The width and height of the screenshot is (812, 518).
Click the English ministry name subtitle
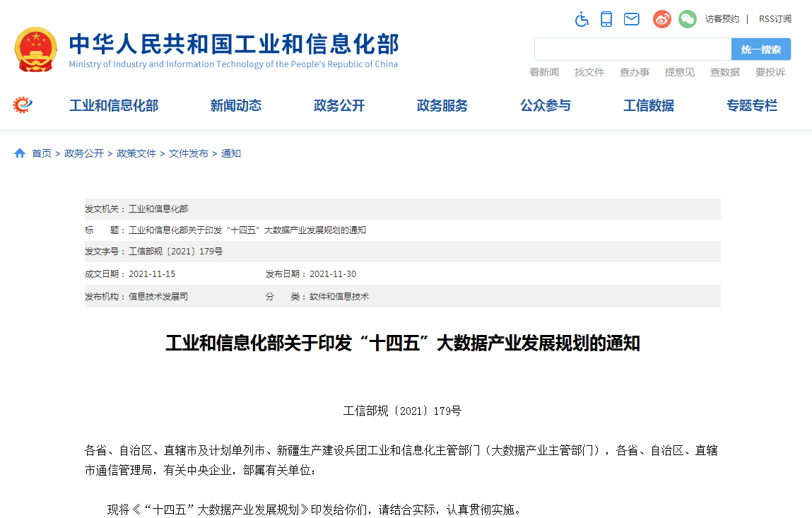233,64
